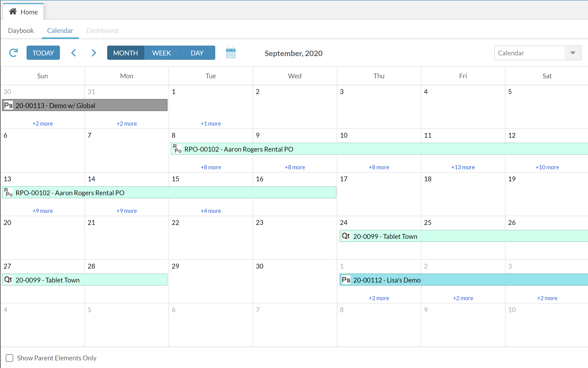Click day number 29
The height and width of the screenshot is (368, 588).
point(176,266)
